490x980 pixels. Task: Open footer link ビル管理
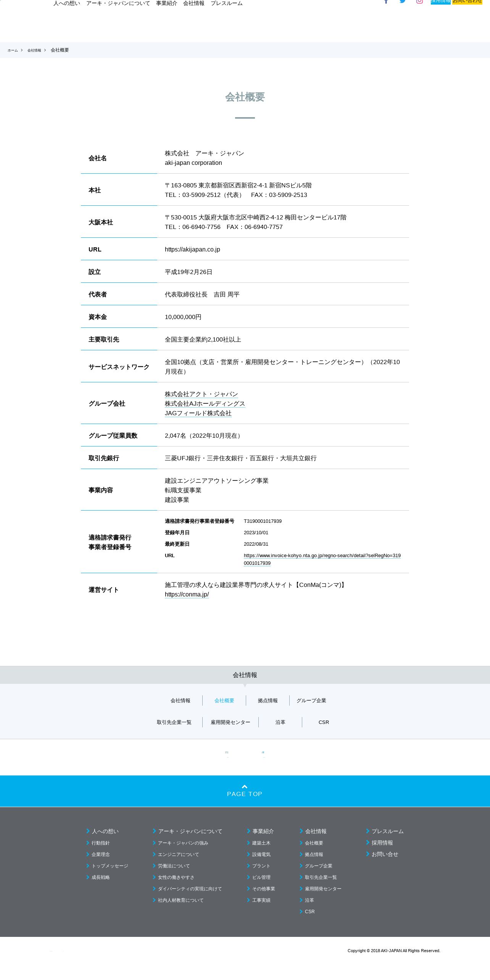(261, 877)
